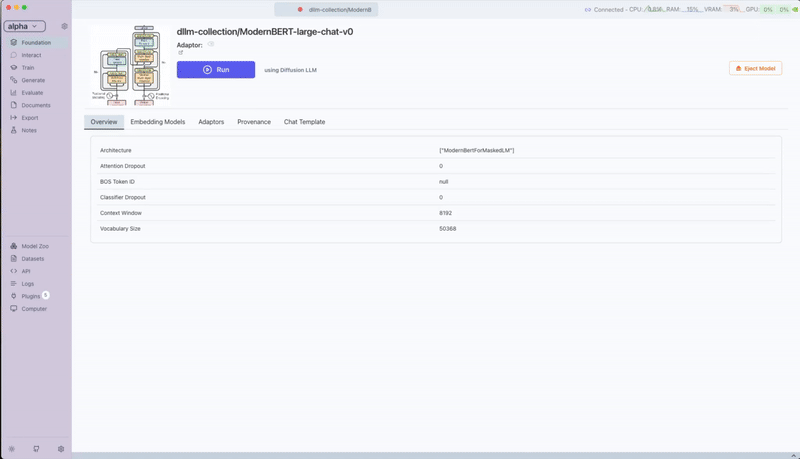Open the Foundation section in sidebar
The image size is (800, 459).
click(x=35, y=43)
